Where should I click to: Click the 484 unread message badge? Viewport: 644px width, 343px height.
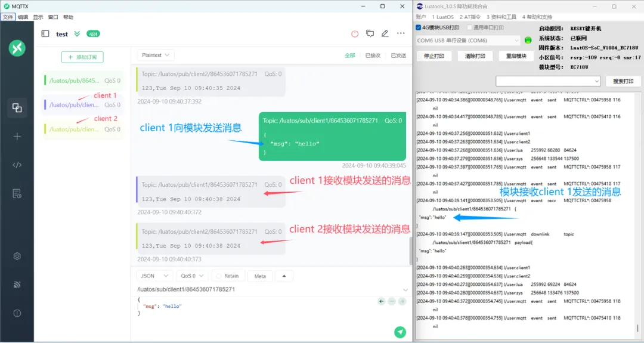click(x=93, y=33)
